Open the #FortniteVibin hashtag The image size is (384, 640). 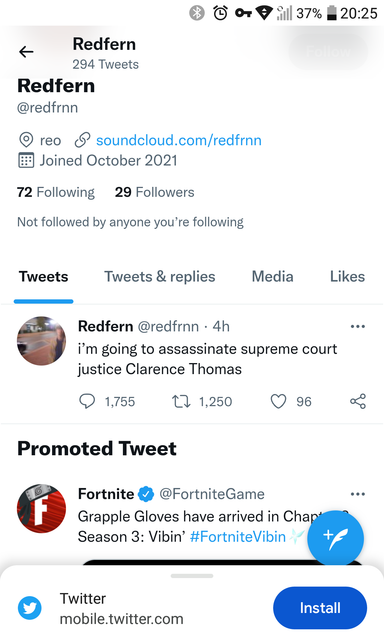[x=238, y=536]
